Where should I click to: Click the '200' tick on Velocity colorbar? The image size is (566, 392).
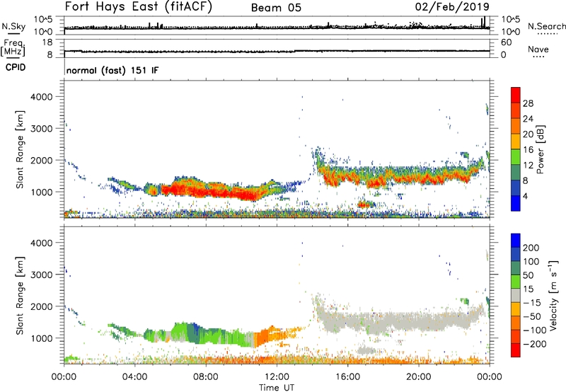point(531,248)
